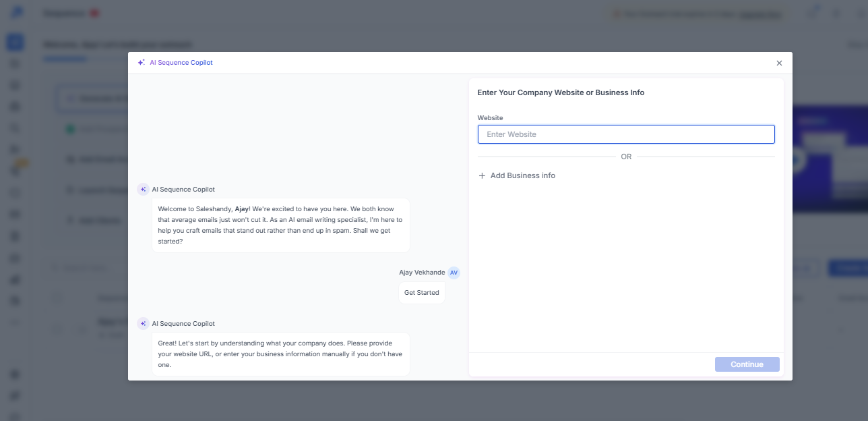Click the AV user avatar
The width and height of the screenshot is (868, 421).
(x=454, y=273)
